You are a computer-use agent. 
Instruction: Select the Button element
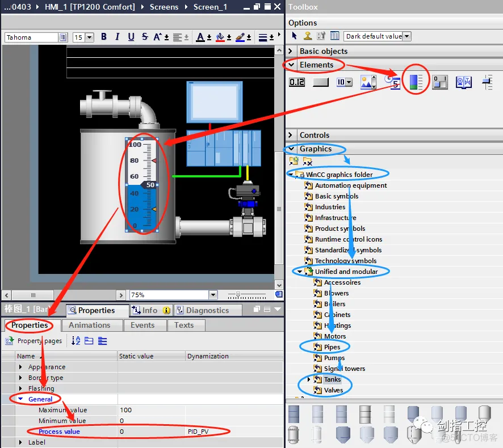[321, 82]
